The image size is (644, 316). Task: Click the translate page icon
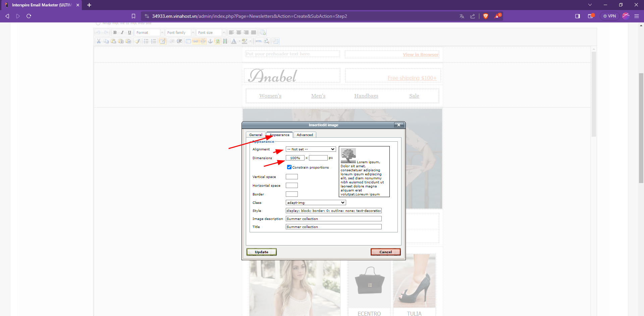point(462,16)
